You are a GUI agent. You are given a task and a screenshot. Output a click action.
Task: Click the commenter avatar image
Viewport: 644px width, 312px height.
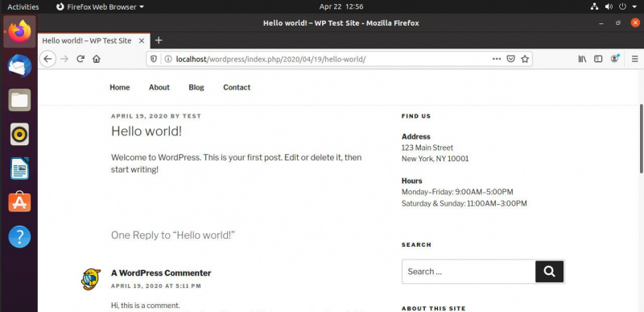click(x=91, y=280)
